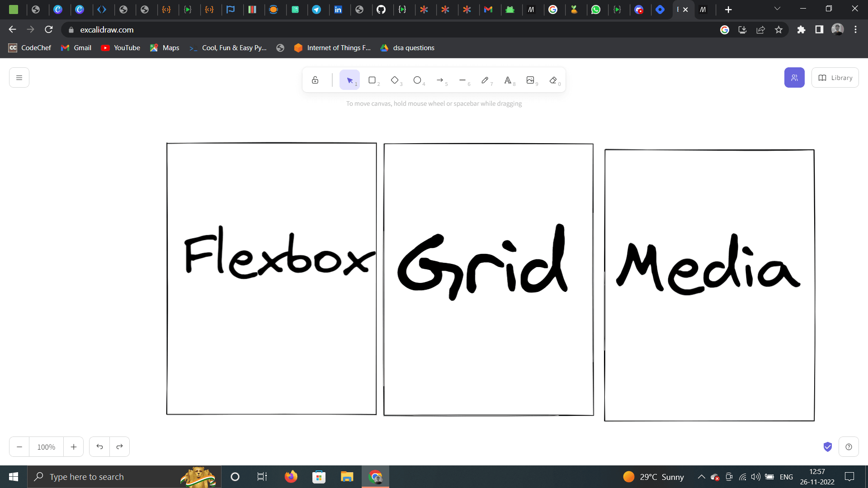Select the Line tool
868x488 pixels.
[x=462, y=80]
